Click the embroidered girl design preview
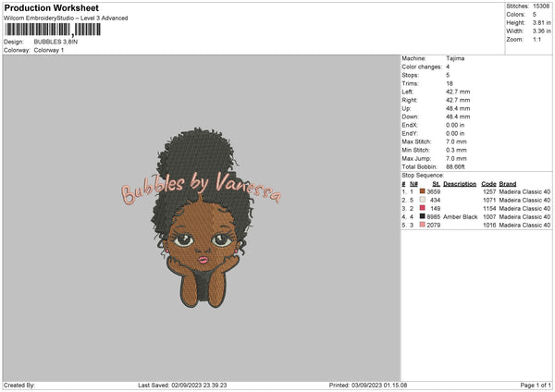The image size is (555, 392). (x=203, y=217)
